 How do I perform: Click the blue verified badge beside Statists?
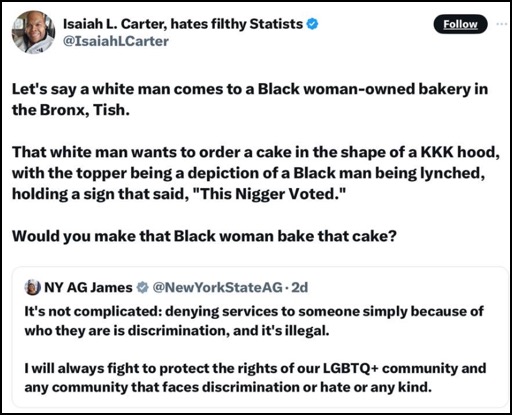point(312,24)
